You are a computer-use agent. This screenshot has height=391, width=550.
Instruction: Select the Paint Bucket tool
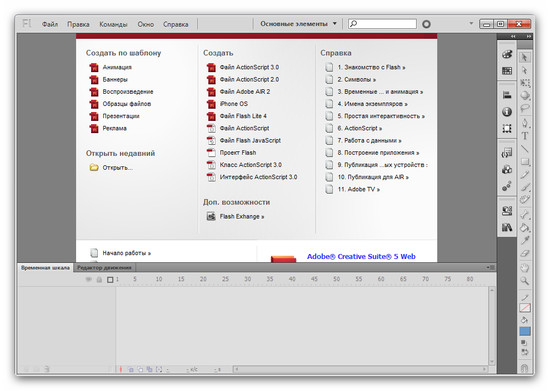(525, 227)
